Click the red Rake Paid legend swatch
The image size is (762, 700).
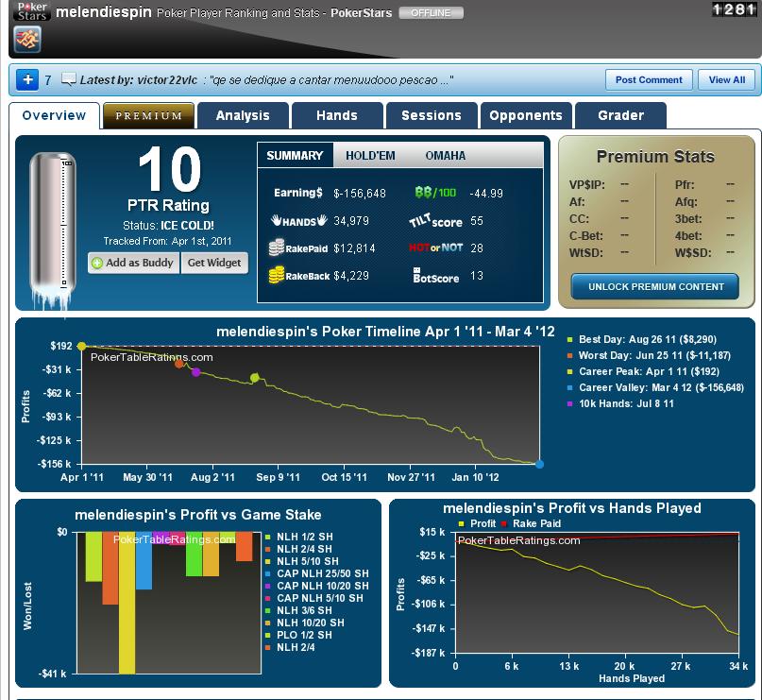pyautogui.click(x=504, y=523)
